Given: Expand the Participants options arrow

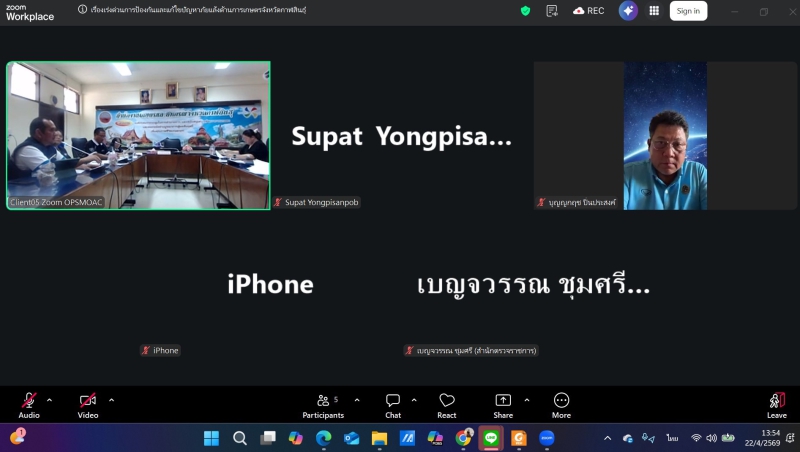Looking at the screenshot, I should 357,400.
